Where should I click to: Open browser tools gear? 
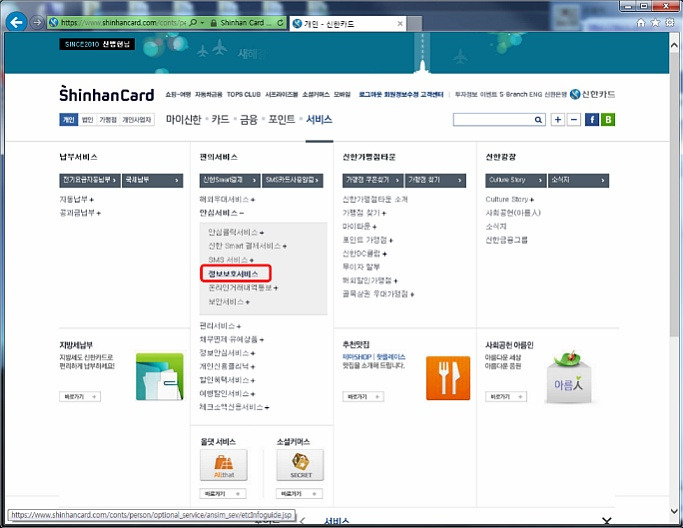[x=670, y=23]
